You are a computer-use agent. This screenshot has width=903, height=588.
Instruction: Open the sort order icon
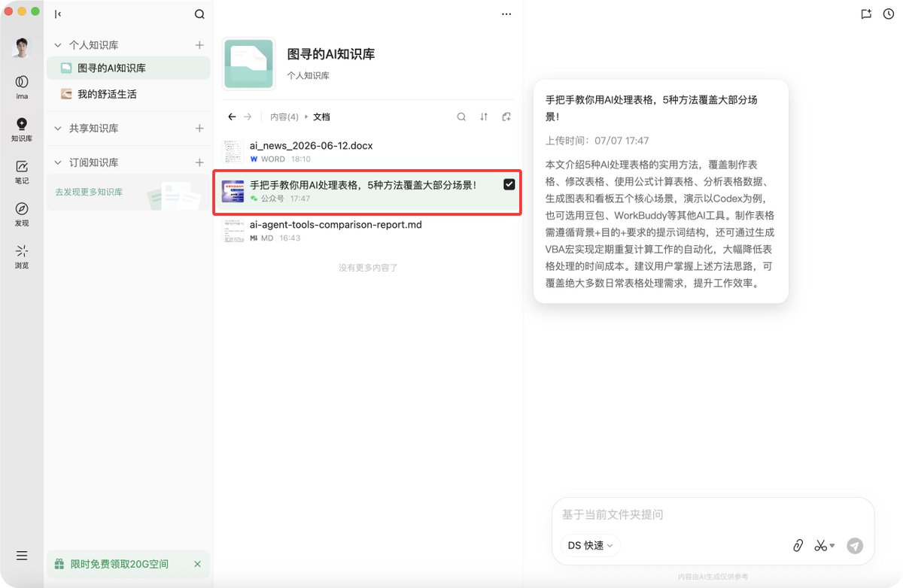484,117
